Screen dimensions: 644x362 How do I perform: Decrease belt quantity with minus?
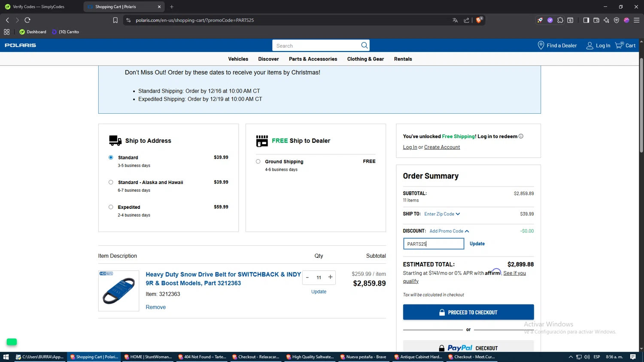(x=307, y=278)
